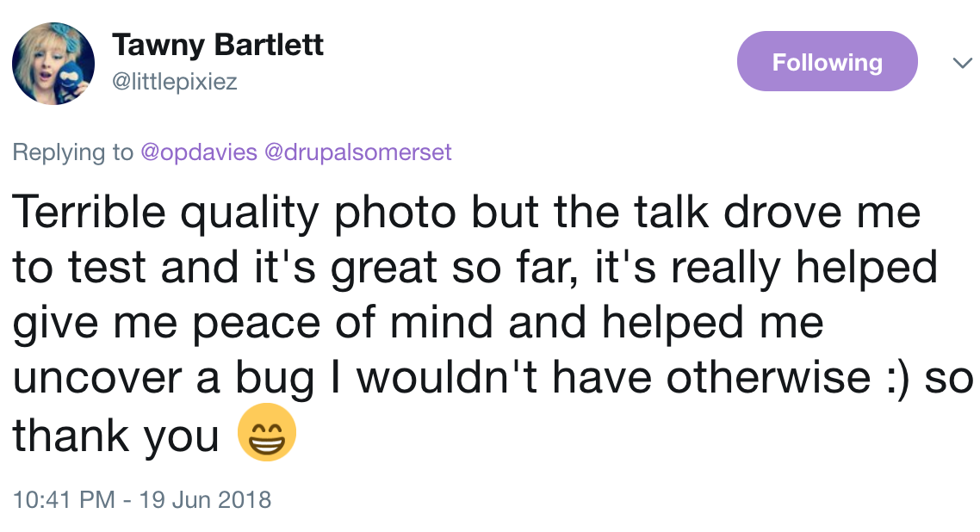980x532 pixels.
Task: Click the words "thank you"
Action: (x=116, y=435)
